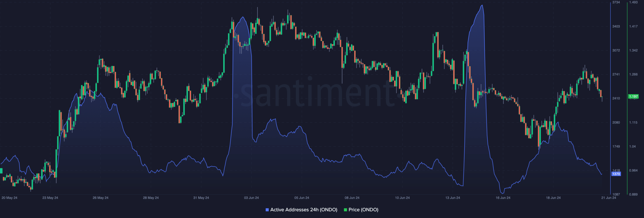Click the 1.266 price axis value
Viewport: 644px width, 218px height.
[633, 74]
